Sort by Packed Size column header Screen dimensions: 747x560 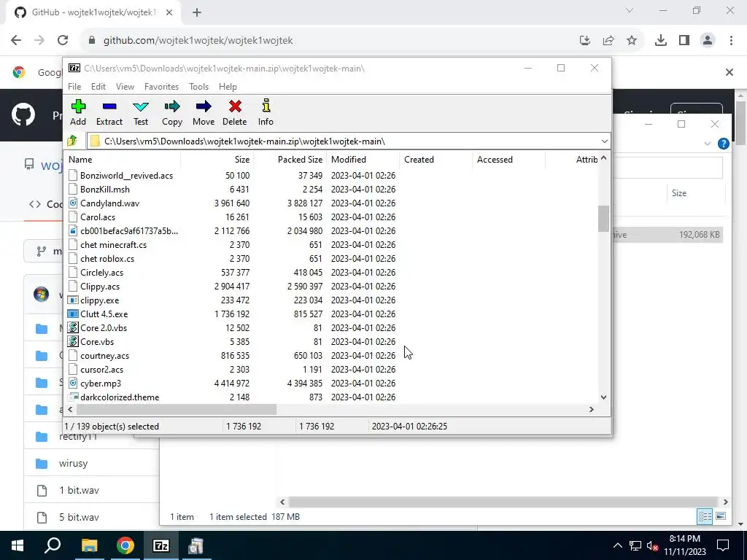(290, 160)
